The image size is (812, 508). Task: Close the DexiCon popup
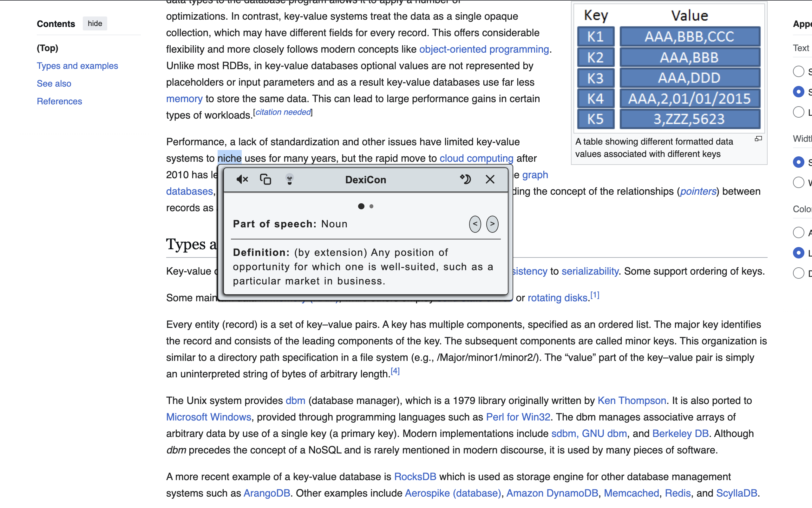click(x=490, y=179)
